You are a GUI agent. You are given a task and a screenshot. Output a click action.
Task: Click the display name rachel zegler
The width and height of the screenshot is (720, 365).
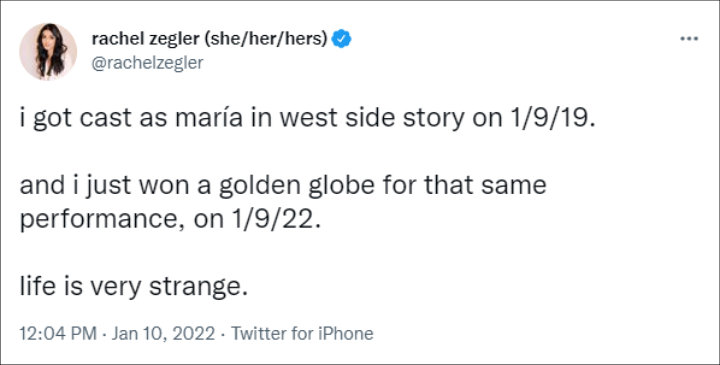(x=144, y=40)
